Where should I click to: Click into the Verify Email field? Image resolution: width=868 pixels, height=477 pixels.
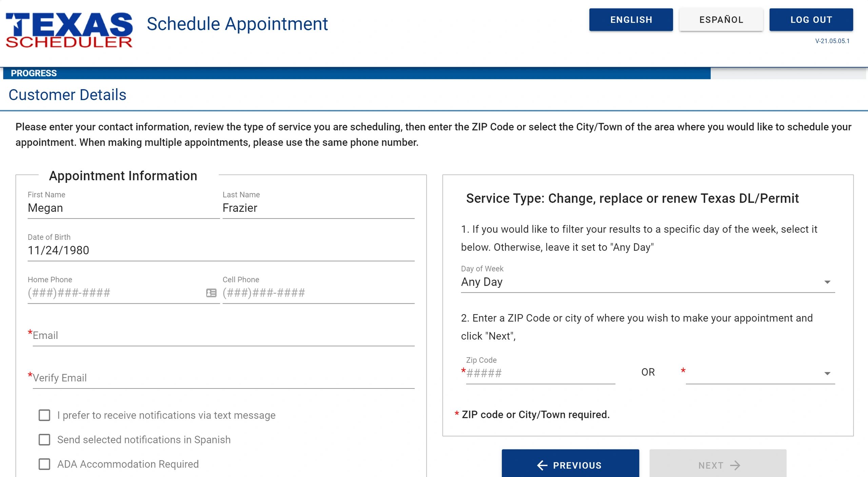coord(223,378)
